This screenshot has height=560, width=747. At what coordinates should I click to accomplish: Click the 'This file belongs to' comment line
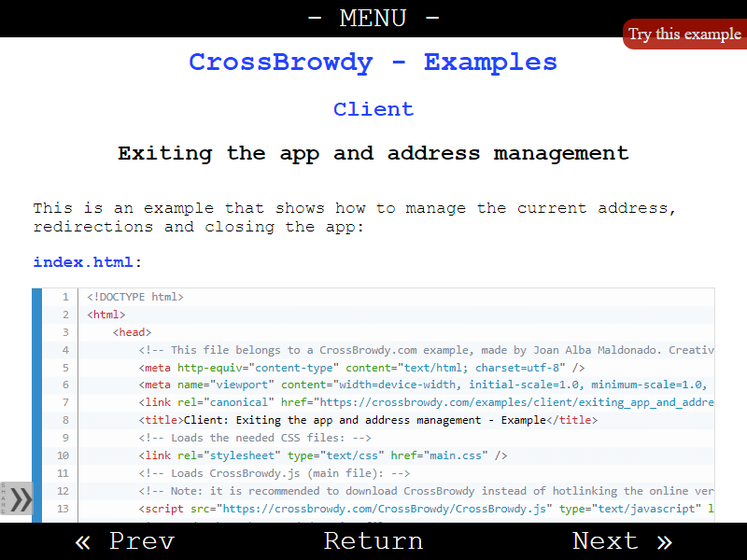(426, 350)
